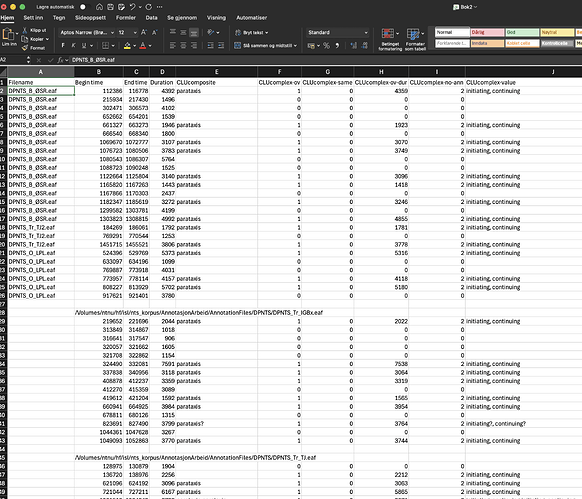Click Slå sammen og midtstill button
Viewport: 582px width, 499px height.
point(265,46)
